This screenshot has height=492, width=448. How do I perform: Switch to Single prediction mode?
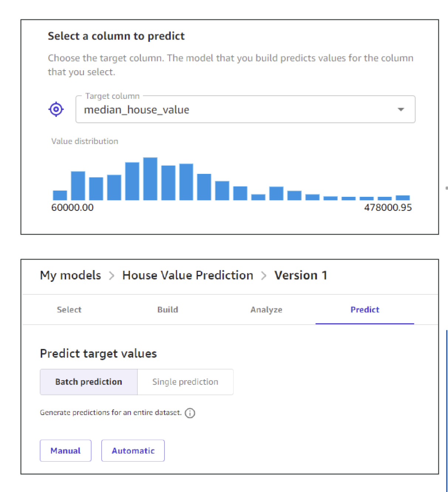coord(185,382)
